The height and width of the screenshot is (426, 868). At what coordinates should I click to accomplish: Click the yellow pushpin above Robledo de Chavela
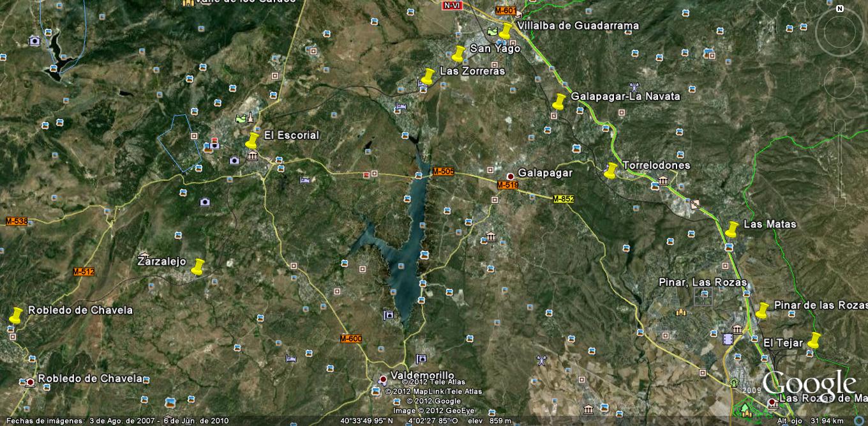pyautogui.click(x=16, y=315)
